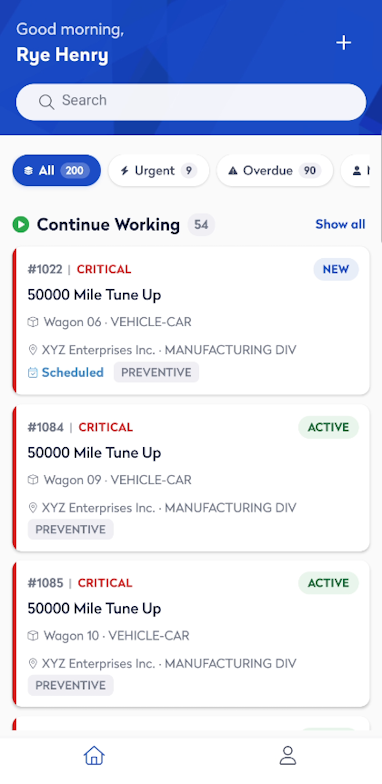Click the search magnifier icon
This screenshot has width=382, height=784.
point(46,102)
